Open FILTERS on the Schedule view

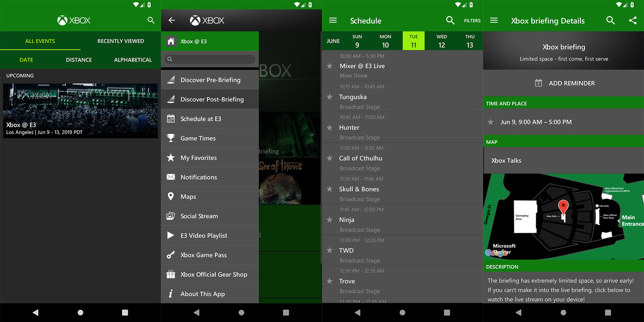[472, 21]
